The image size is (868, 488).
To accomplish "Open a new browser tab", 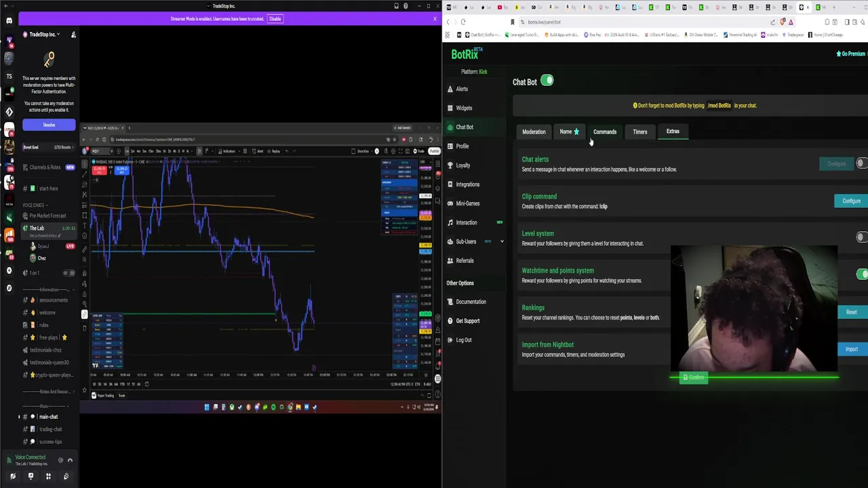I will 833,7.
